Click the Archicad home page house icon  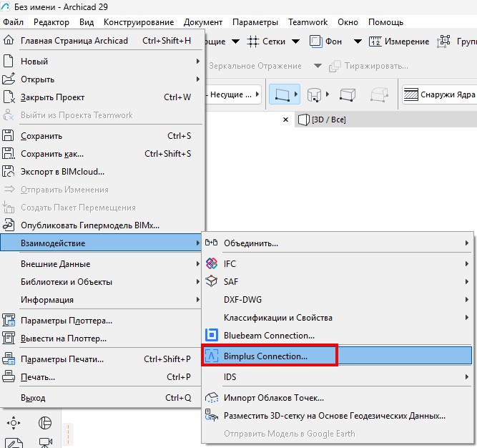(x=9, y=40)
